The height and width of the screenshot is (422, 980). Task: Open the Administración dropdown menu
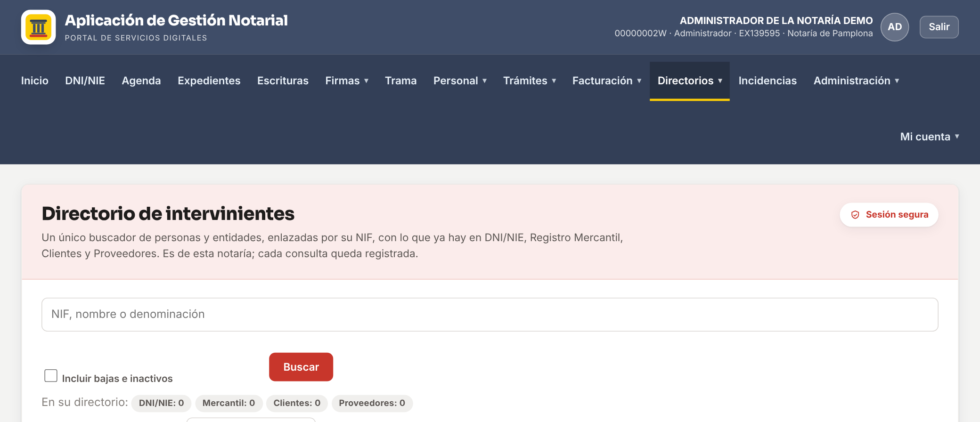pyautogui.click(x=857, y=81)
